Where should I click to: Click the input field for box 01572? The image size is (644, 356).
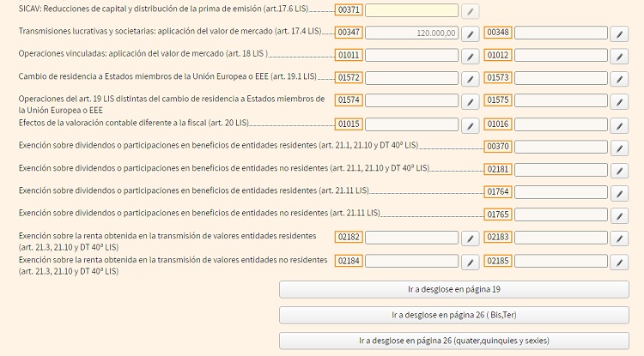click(x=411, y=77)
